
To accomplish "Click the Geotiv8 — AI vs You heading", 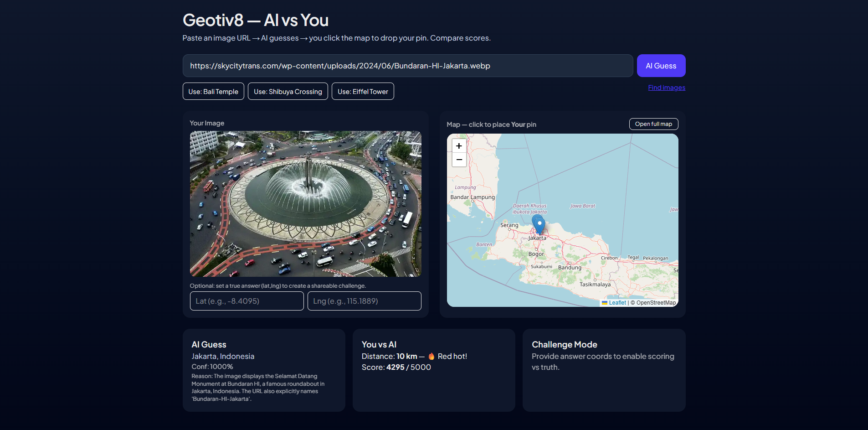I will (x=255, y=20).
